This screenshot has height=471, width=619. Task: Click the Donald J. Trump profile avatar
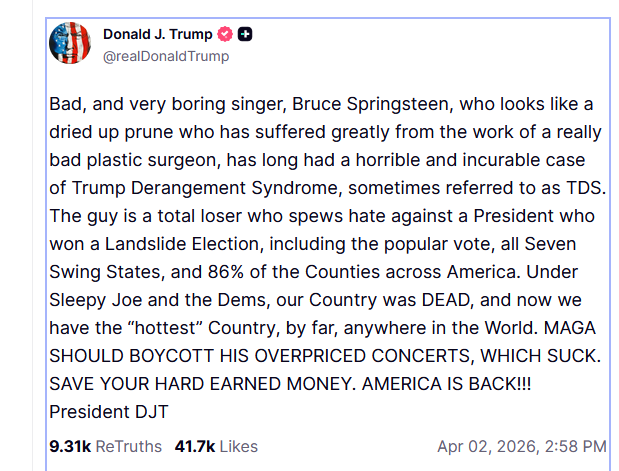(70, 42)
